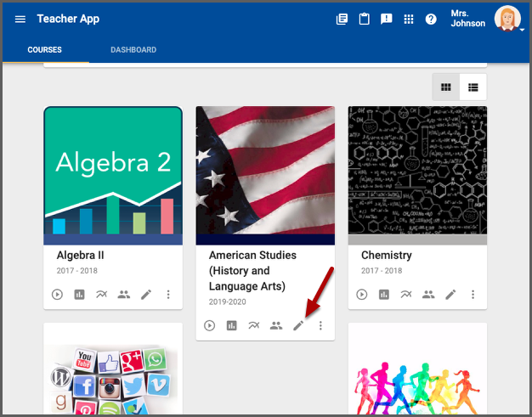Play the Algebra II course
Viewport: 532px width, 417px height.
pos(57,295)
